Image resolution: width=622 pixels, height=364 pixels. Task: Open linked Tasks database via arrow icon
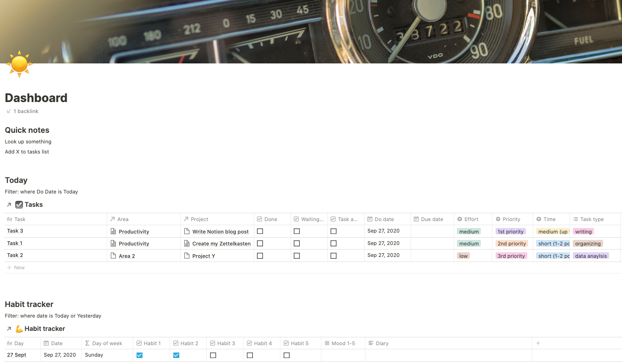[x=9, y=205]
